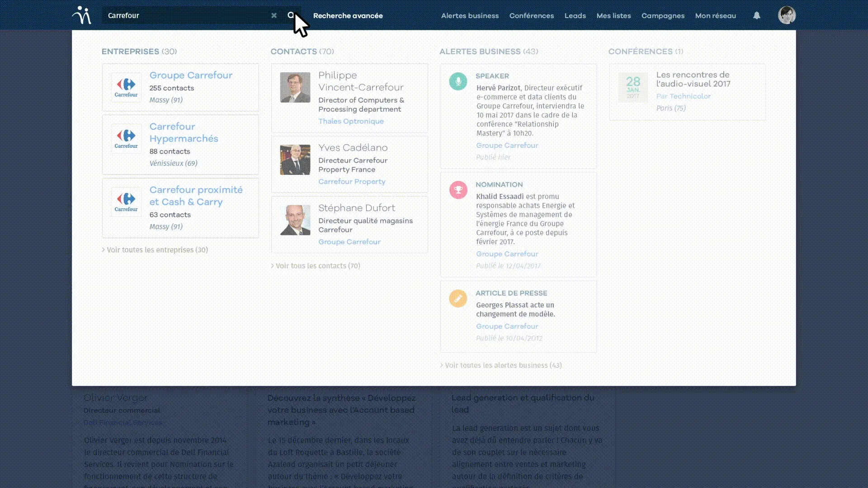Screen dimensions: 868x488
Task: Open Dell Financial Services background link
Action: (x=123, y=422)
